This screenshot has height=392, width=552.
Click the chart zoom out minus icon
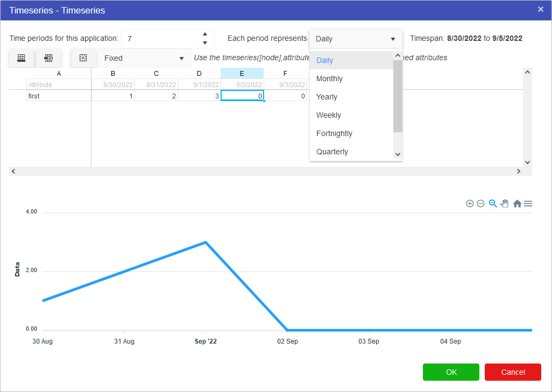(x=480, y=204)
